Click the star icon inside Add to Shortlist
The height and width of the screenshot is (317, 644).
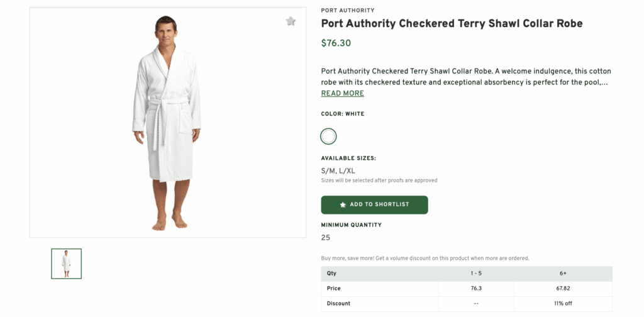(343, 204)
